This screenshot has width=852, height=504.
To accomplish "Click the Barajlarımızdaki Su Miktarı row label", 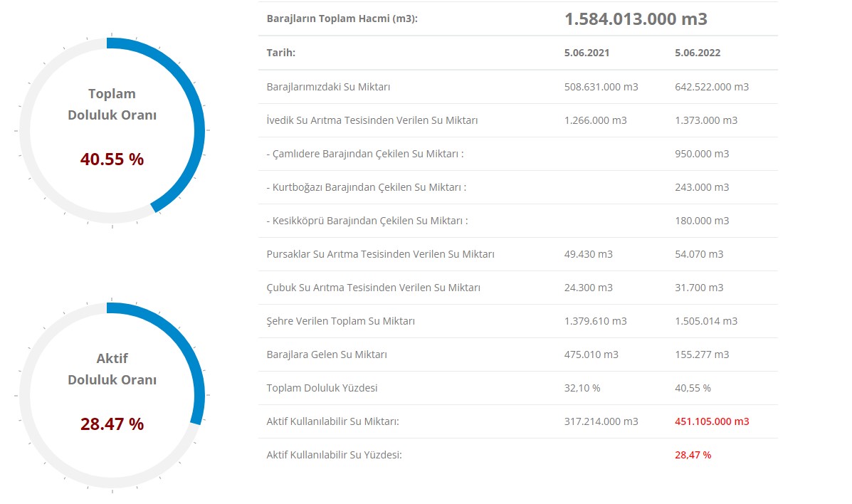I will pos(328,87).
